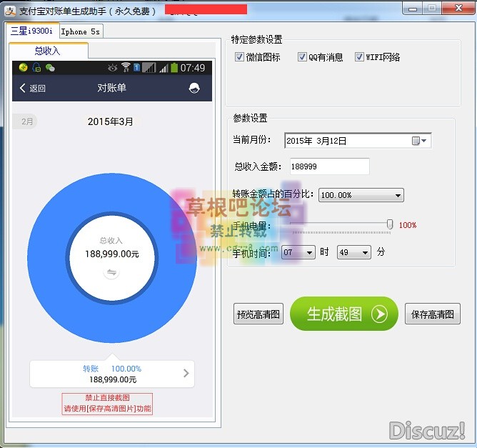Click the customer service avatar icon
This screenshot has height=448, width=477.
point(194,88)
